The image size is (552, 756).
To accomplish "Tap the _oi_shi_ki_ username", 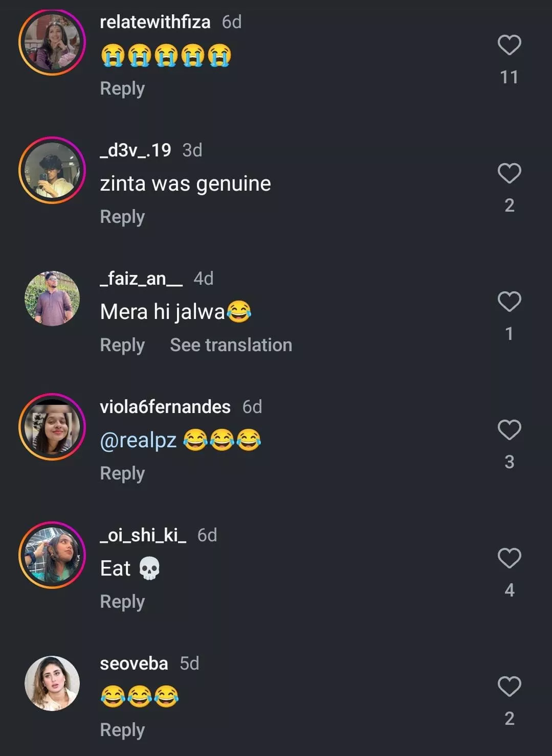I will 143,535.
